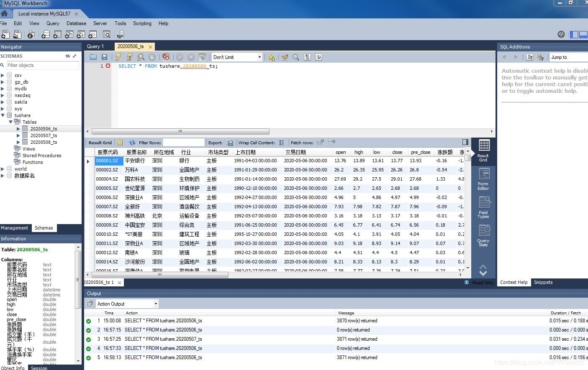The width and height of the screenshot is (588, 370).
Task: Focus the Filter objects search box
Action: tap(43, 65)
